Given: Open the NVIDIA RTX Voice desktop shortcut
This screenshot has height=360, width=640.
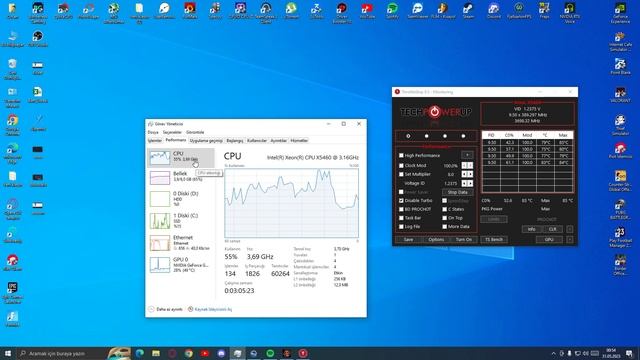Looking at the screenshot, I should [569, 12].
